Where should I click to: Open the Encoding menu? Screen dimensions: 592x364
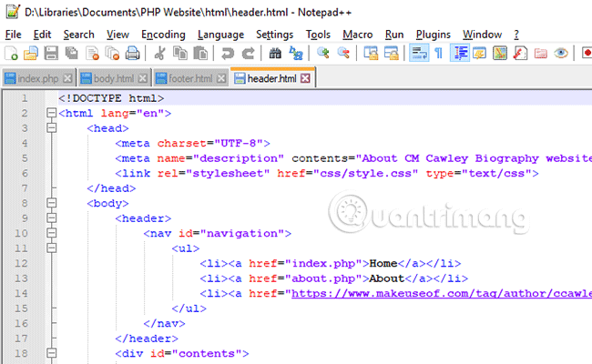(163, 35)
